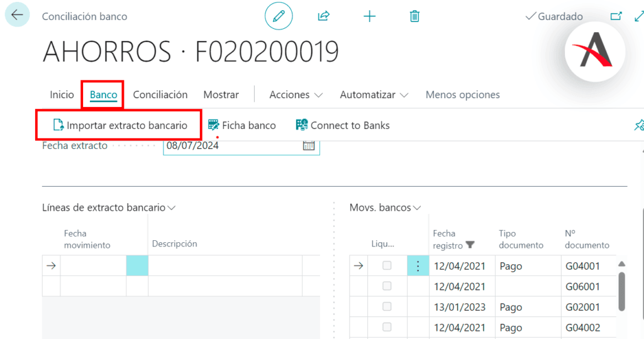This screenshot has height=339, width=644.
Task: Switch to the Conciliación tab
Action: (160, 95)
